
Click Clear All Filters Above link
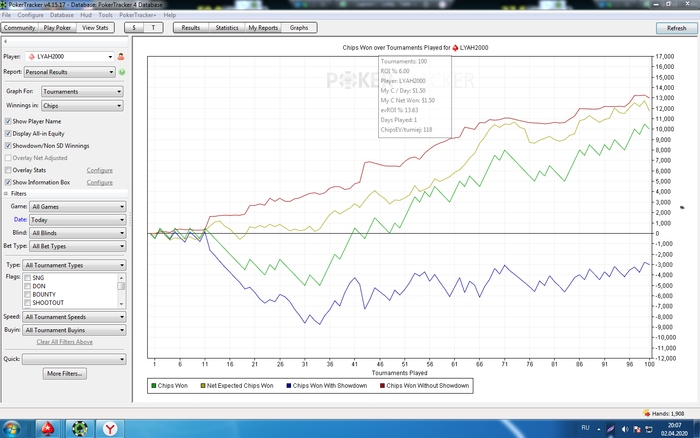(65, 342)
